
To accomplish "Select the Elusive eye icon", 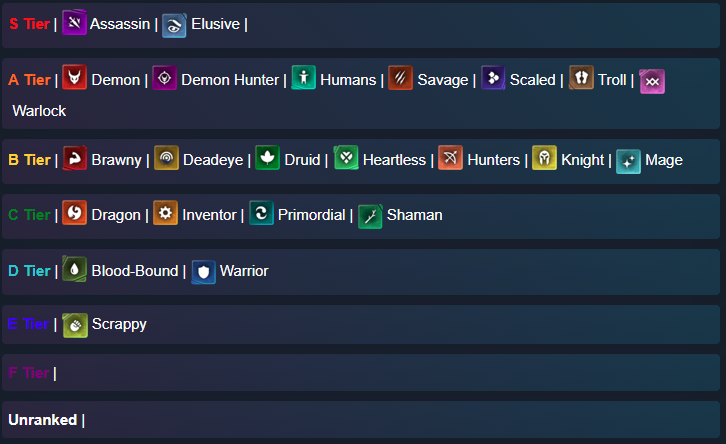I will pos(175,24).
